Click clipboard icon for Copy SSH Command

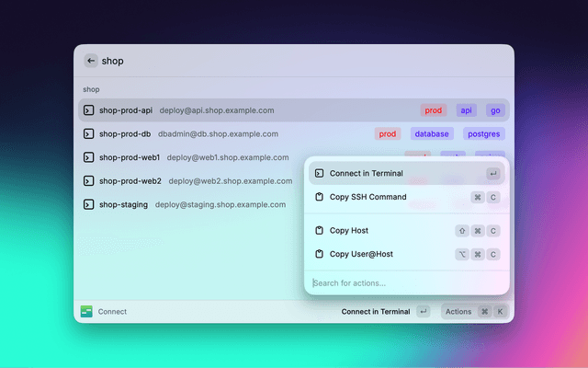319,197
